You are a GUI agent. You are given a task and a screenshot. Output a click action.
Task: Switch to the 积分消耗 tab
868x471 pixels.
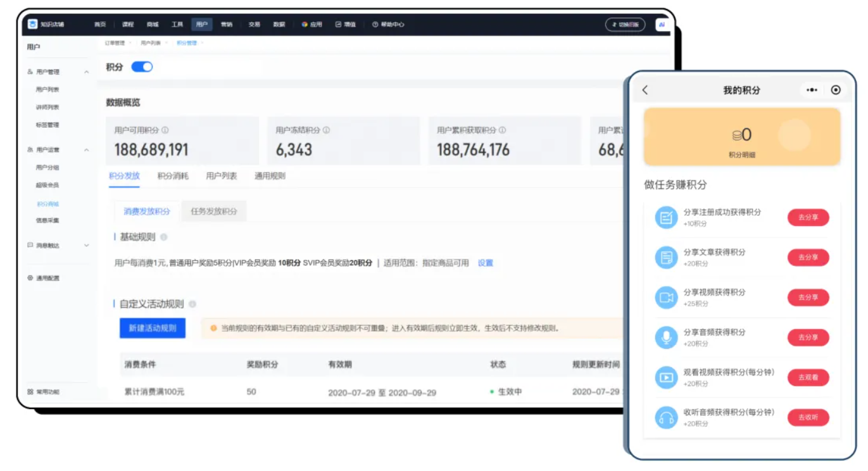(173, 176)
